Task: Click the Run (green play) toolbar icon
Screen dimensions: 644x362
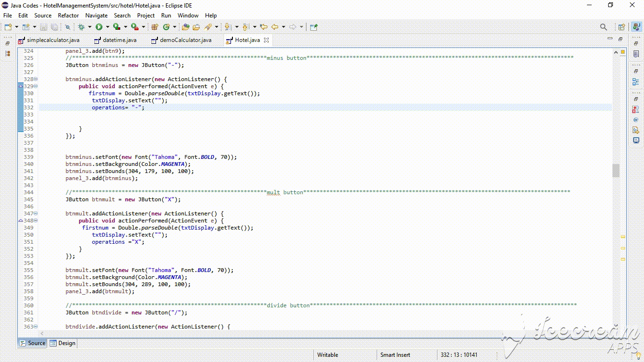Action: (99, 27)
